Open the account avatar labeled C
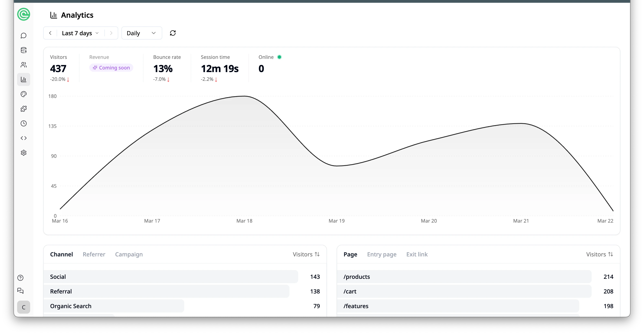Image resolution: width=644 pixels, height=334 pixels. pyautogui.click(x=23, y=307)
